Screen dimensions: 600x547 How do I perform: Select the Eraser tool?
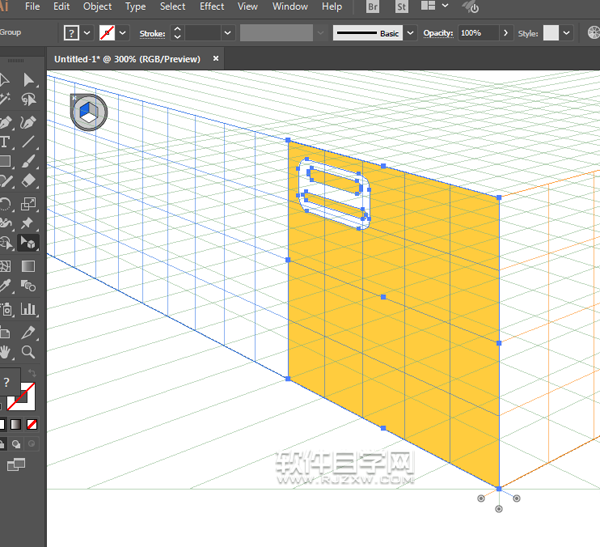(29, 181)
